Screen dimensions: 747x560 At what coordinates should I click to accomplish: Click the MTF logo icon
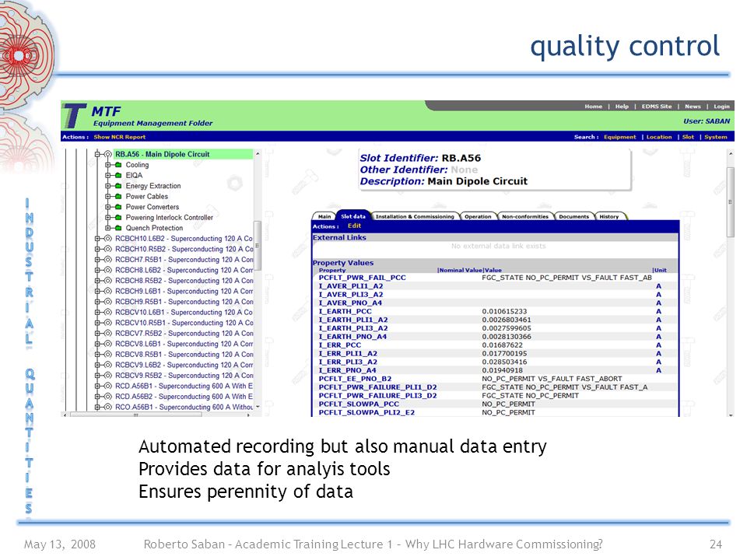tap(75, 115)
